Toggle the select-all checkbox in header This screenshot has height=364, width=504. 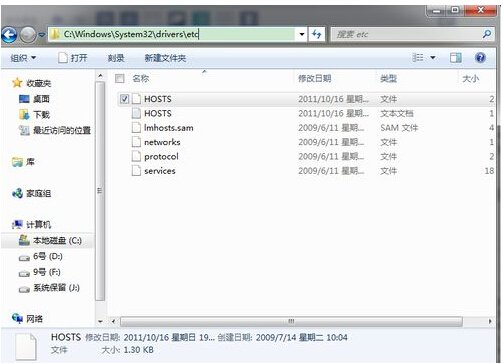[120, 79]
